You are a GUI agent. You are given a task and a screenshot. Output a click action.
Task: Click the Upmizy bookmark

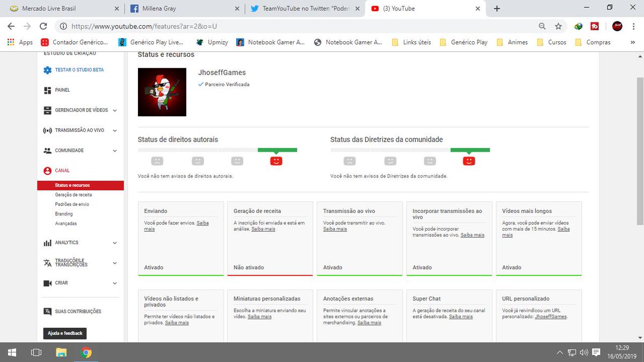pyautogui.click(x=211, y=42)
